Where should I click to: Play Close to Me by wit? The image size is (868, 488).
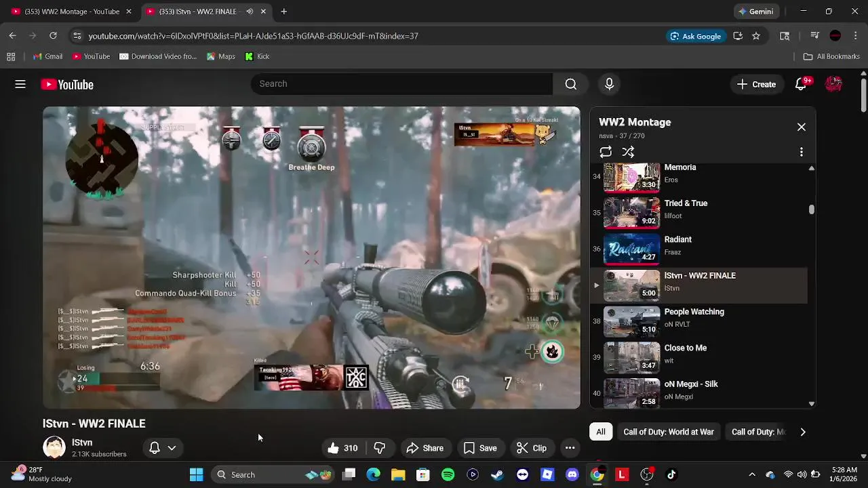pos(698,357)
